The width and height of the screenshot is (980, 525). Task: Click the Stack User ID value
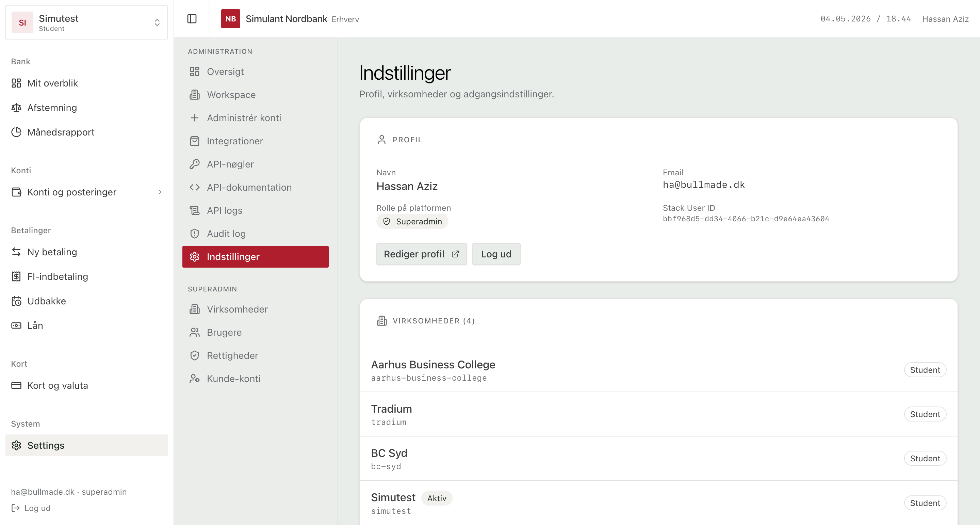coord(746,219)
